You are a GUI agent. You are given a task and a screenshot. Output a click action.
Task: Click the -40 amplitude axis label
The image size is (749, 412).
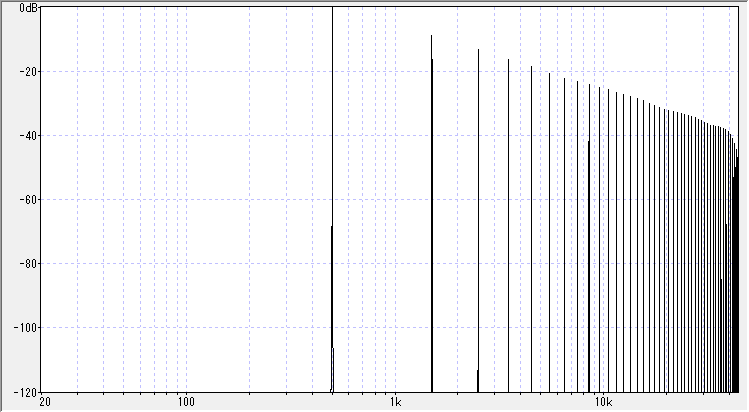28,136
